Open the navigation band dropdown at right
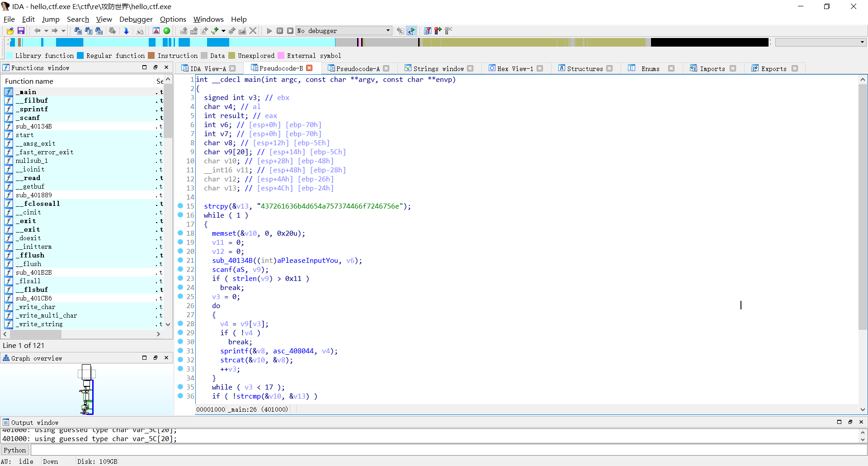This screenshot has width=868, height=466. (862, 42)
